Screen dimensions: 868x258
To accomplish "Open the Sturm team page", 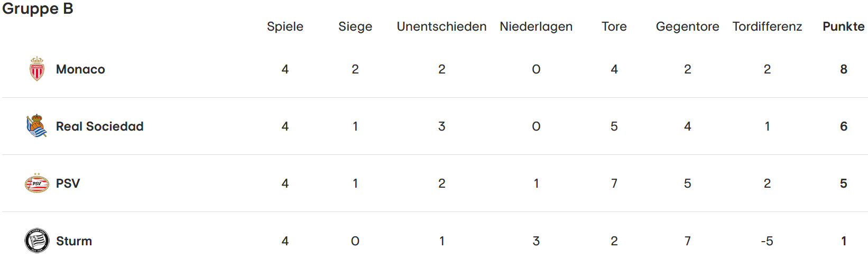I will click(74, 241).
